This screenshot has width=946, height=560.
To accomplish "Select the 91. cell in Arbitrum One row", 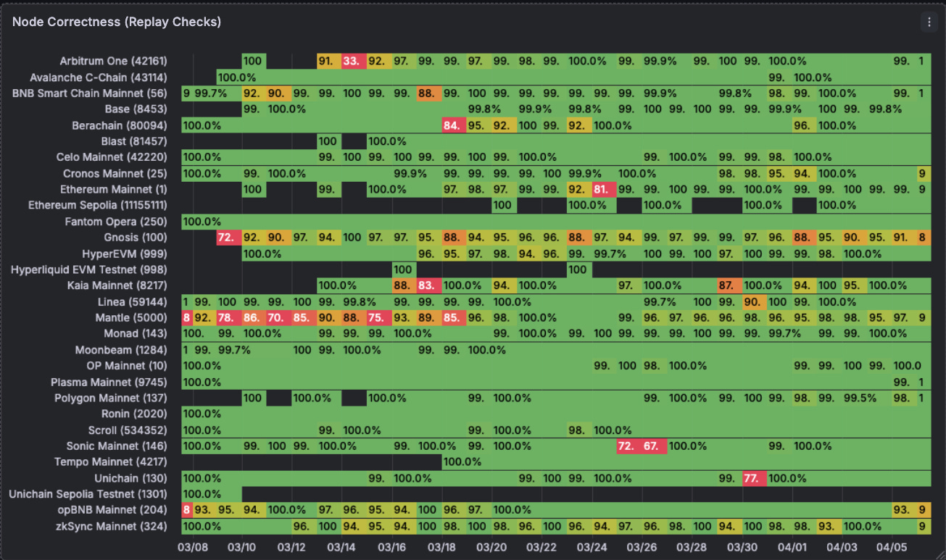I will tap(329, 61).
